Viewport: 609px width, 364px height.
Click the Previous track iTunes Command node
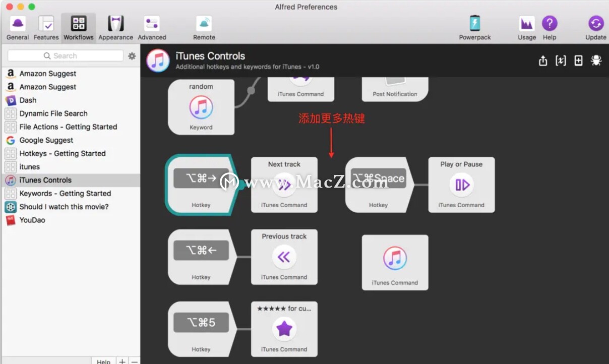[x=284, y=257]
